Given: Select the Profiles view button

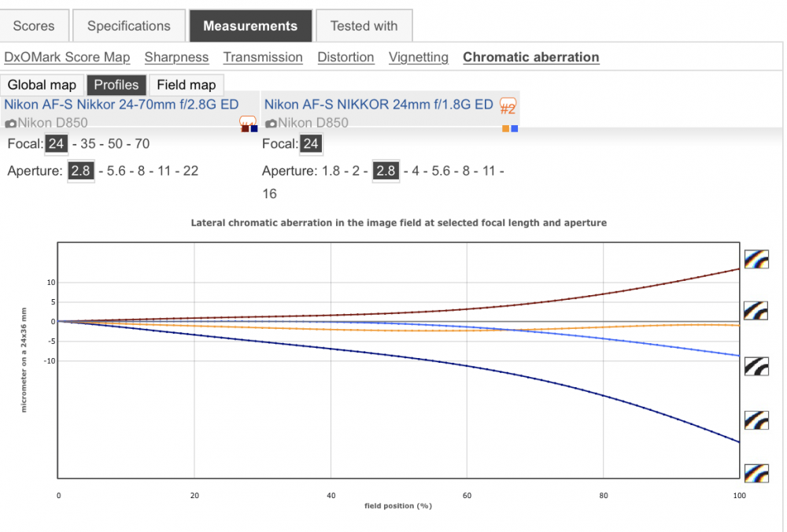Looking at the screenshot, I should point(116,85).
